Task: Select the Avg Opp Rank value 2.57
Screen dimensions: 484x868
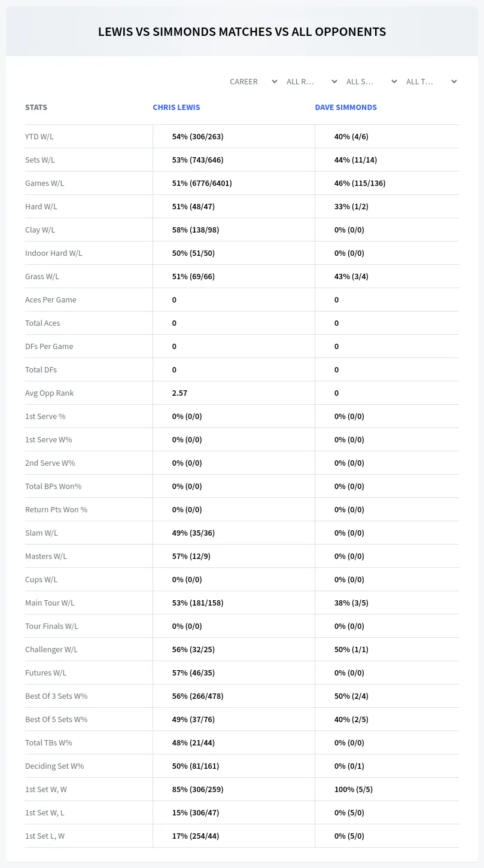Action: pos(179,393)
